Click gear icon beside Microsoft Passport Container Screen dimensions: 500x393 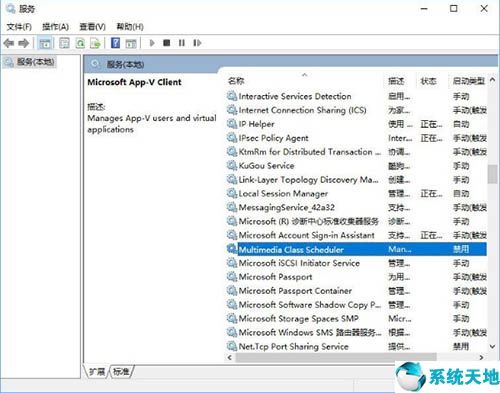coord(232,290)
